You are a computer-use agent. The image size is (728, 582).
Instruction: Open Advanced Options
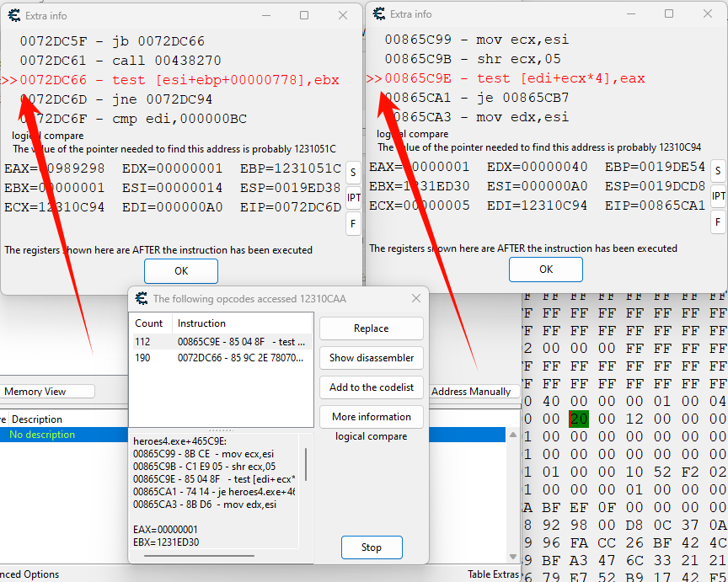tap(29, 574)
